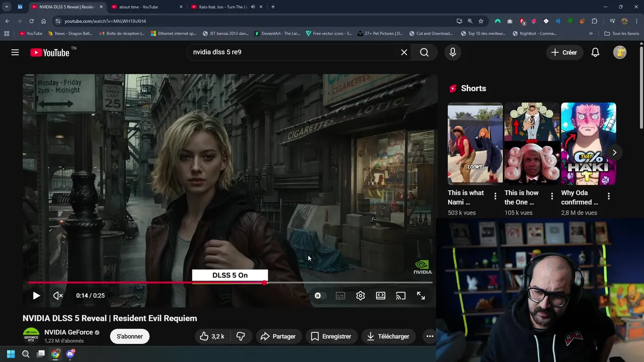The image size is (644, 362).
Task: Enter full screen mode
Action: (x=421, y=296)
